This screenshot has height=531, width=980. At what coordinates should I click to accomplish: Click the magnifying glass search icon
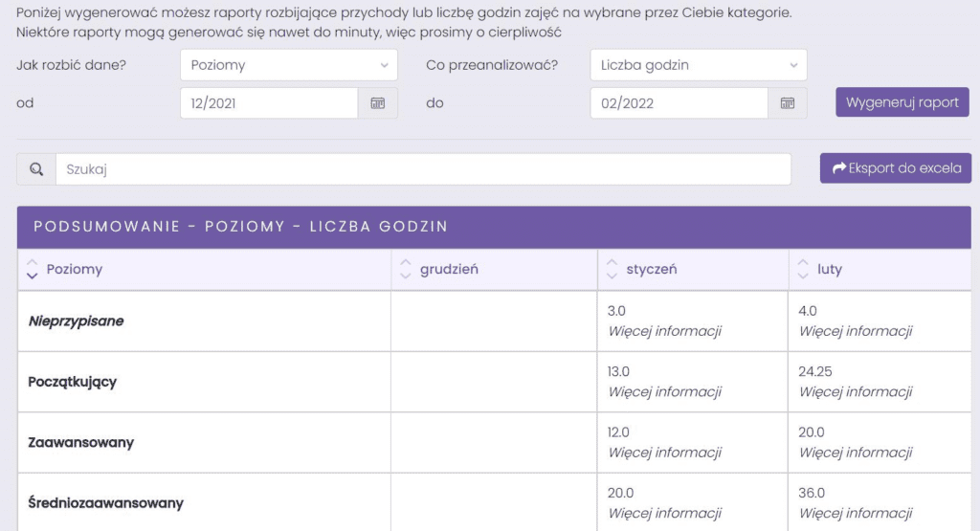pos(36,169)
